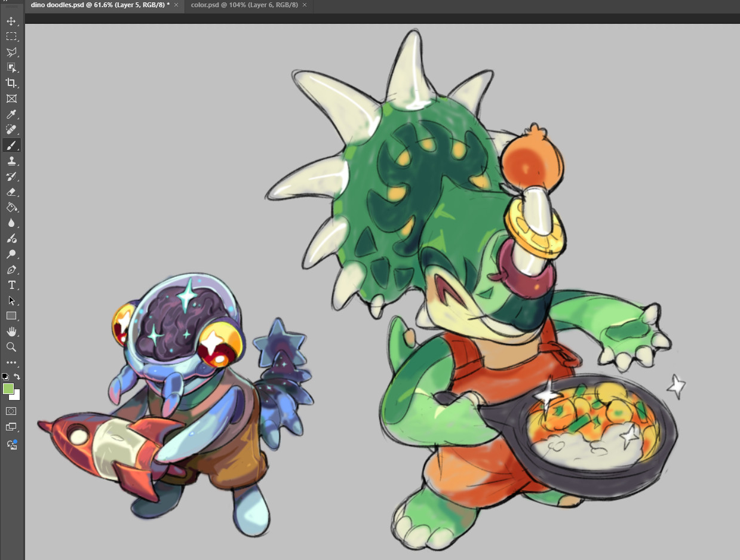Screen dimensions: 740x560
Task: Select the Brush tool
Action: tap(11, 145)
